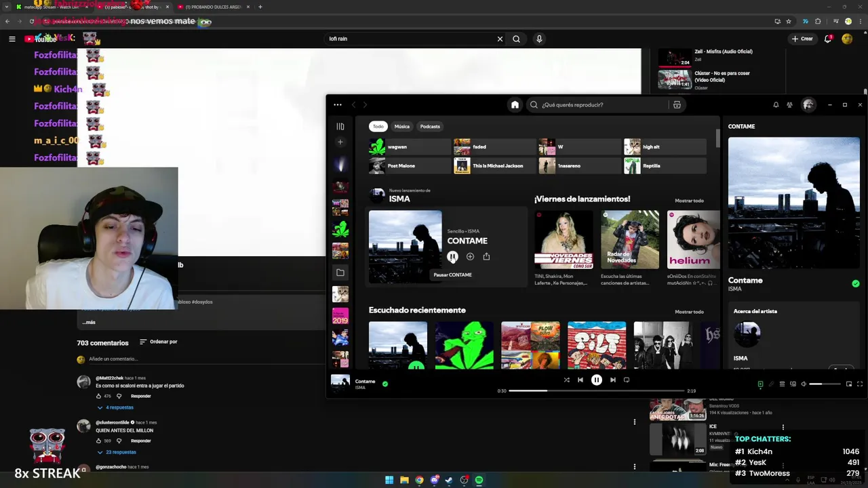Open Spotify's three-dot menu

click(338, 104)
